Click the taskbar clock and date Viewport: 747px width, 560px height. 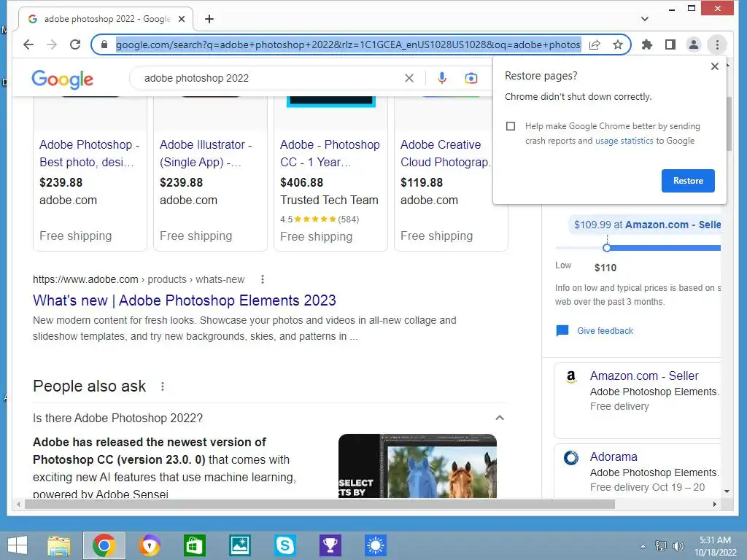click(715, 546)
